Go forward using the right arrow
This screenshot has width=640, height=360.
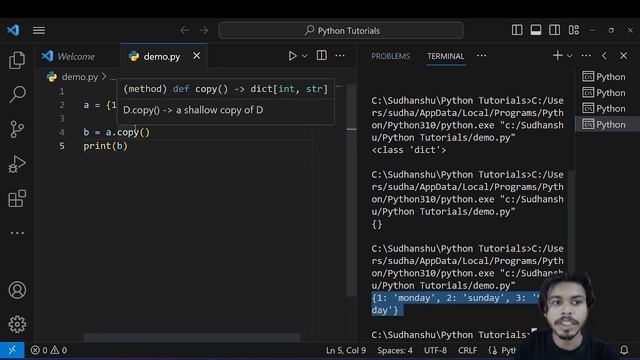coord(203,30)
